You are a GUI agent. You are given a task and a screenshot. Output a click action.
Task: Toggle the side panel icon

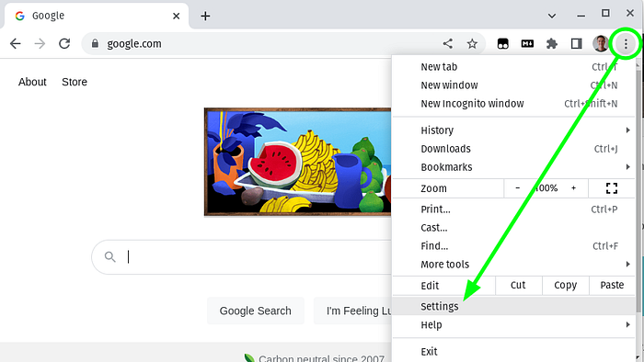pyautogui.click(x=577, y=43)
